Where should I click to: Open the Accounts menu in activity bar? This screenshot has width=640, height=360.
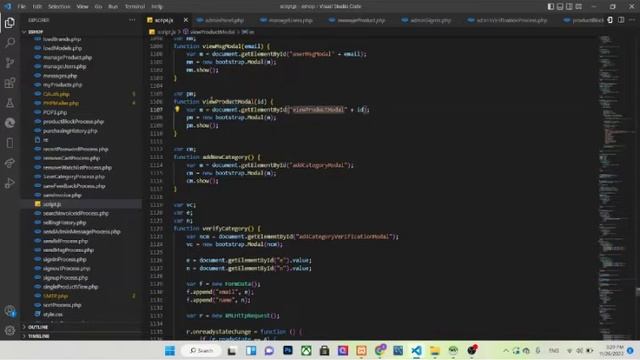point(10,311)
